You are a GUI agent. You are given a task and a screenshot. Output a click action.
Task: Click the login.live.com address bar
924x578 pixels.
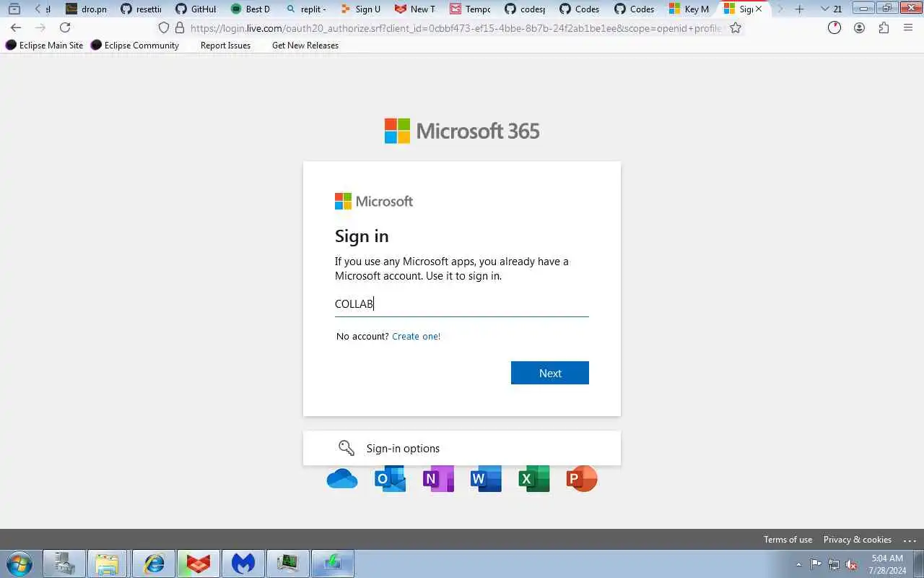point(456,27)
